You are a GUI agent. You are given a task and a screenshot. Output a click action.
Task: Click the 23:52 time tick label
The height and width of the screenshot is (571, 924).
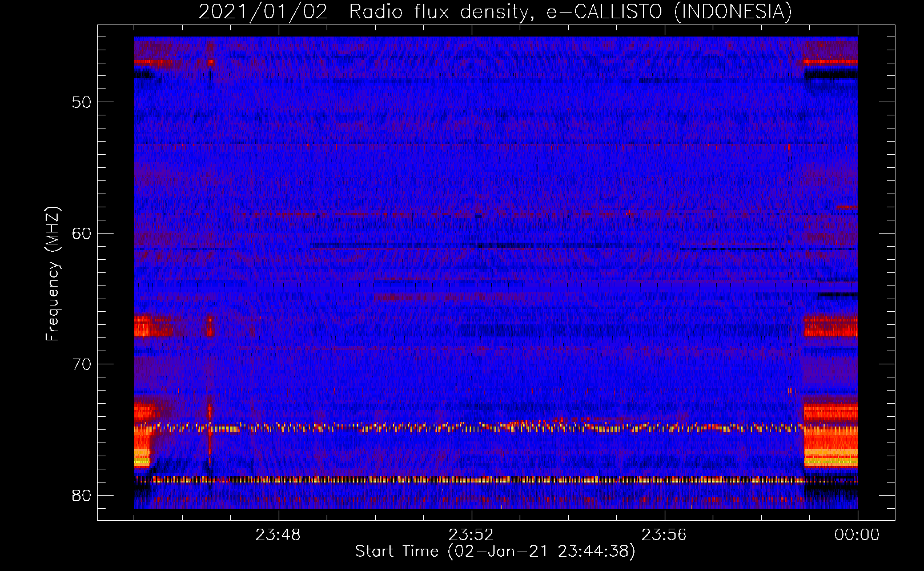pos(471,535)
